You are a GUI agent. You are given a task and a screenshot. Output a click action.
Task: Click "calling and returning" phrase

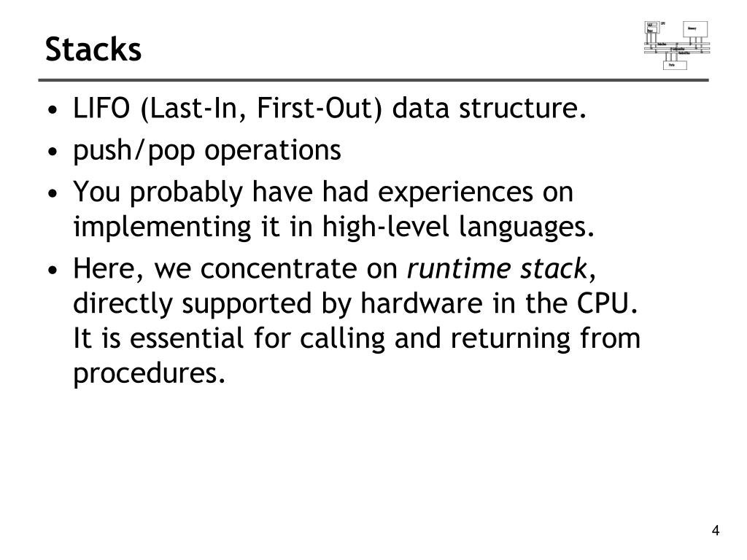435,339
